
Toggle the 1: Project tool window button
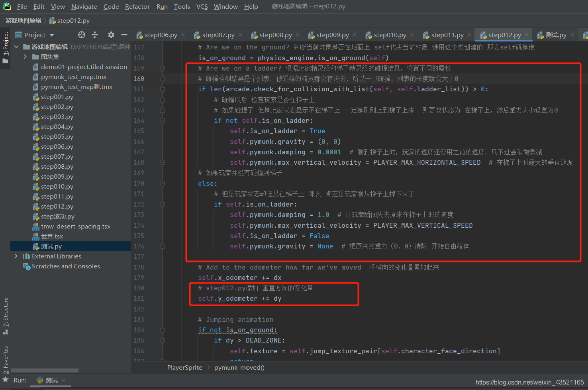[5, 47]
